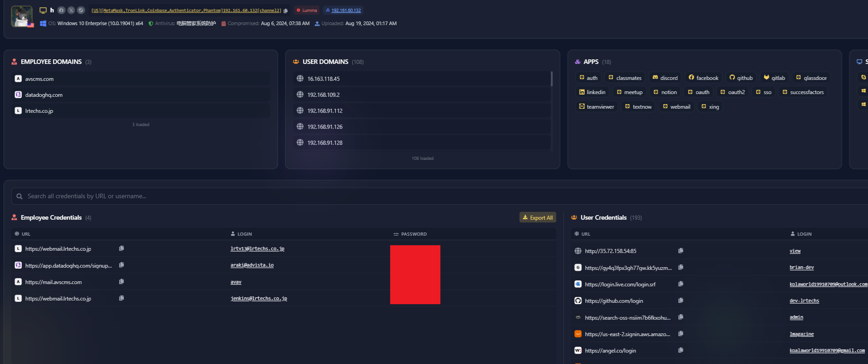
Task: Copy the app.datadoghq.com signup URL
Action: 121,265
